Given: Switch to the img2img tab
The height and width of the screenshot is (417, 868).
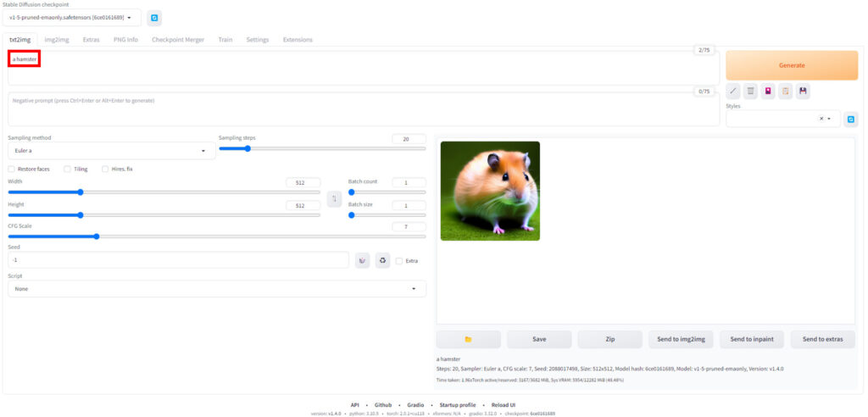Looking at the screenshot, I should pyautogui.click(x=57, y=39).
